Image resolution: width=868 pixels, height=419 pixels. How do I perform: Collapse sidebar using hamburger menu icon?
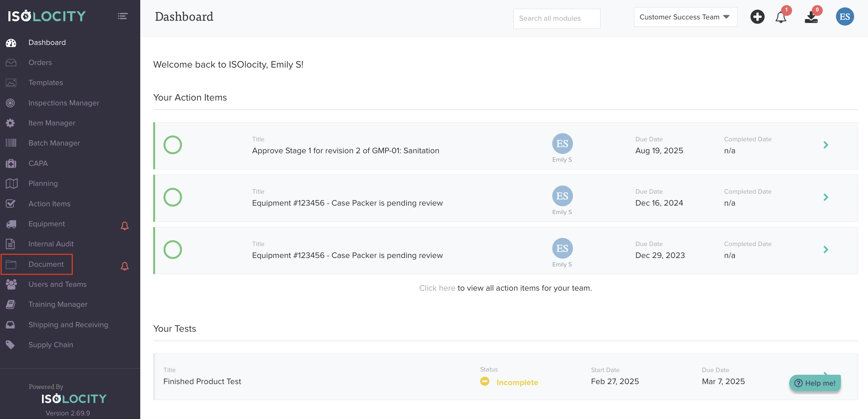pos(122,16)
